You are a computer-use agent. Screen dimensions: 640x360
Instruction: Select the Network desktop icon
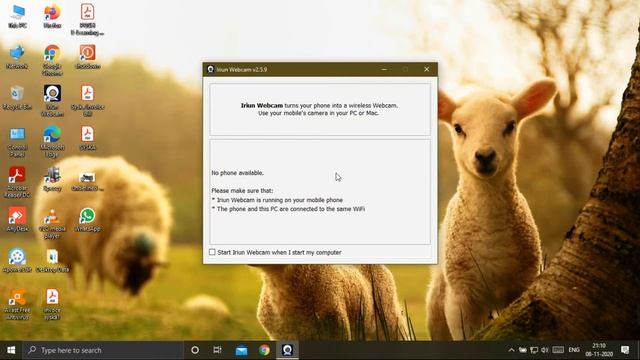pos(17,57)
